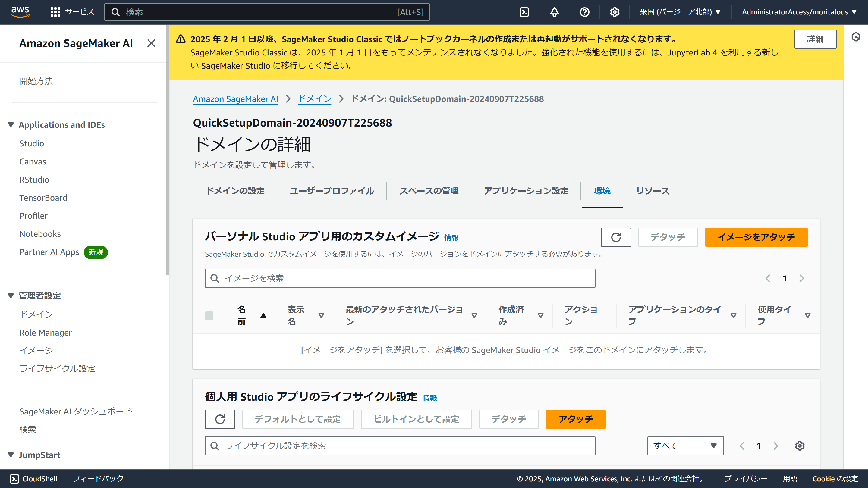Viewport: 868px width, 488px height.
Task: Switch to the スペースの管理 tab
Action: [x=429, y=191]
